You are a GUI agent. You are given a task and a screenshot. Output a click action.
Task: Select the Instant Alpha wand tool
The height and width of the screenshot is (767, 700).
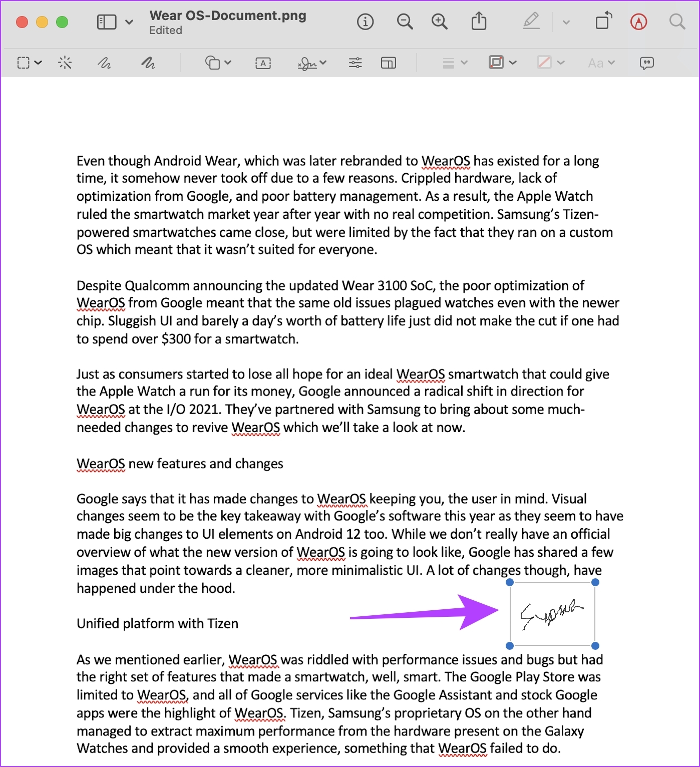click(x=65, y=63)
